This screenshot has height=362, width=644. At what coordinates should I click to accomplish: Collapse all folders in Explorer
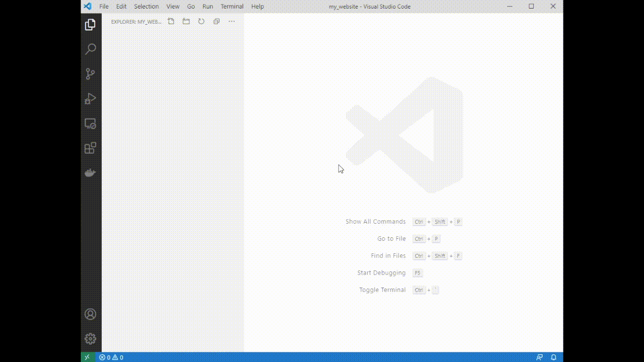(x=216, y=21)
